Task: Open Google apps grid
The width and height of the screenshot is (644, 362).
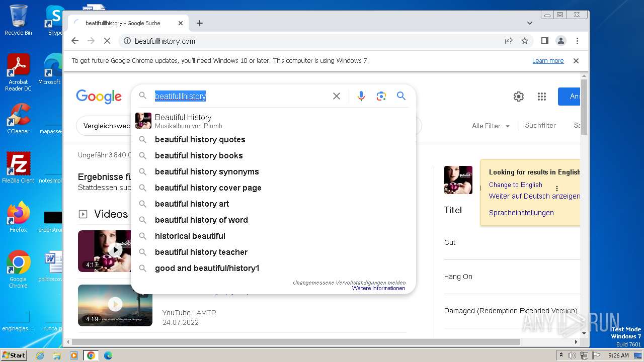Action: 542,97
